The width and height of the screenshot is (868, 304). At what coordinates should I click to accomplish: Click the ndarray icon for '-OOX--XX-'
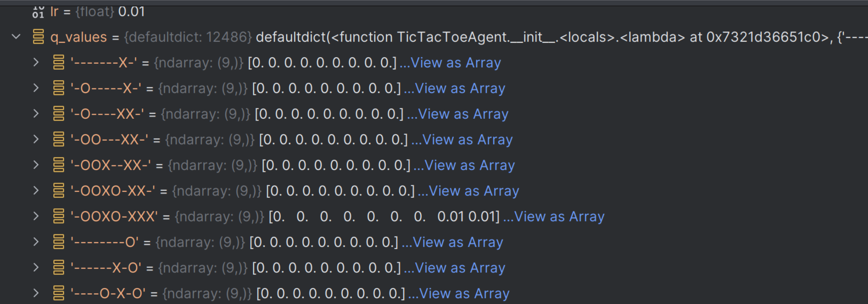pyautogui.click(x=59, y=165)
